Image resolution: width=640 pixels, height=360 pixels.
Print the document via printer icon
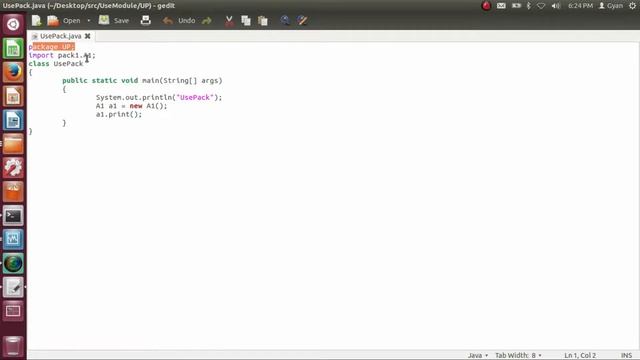click(x=145, y=20)
